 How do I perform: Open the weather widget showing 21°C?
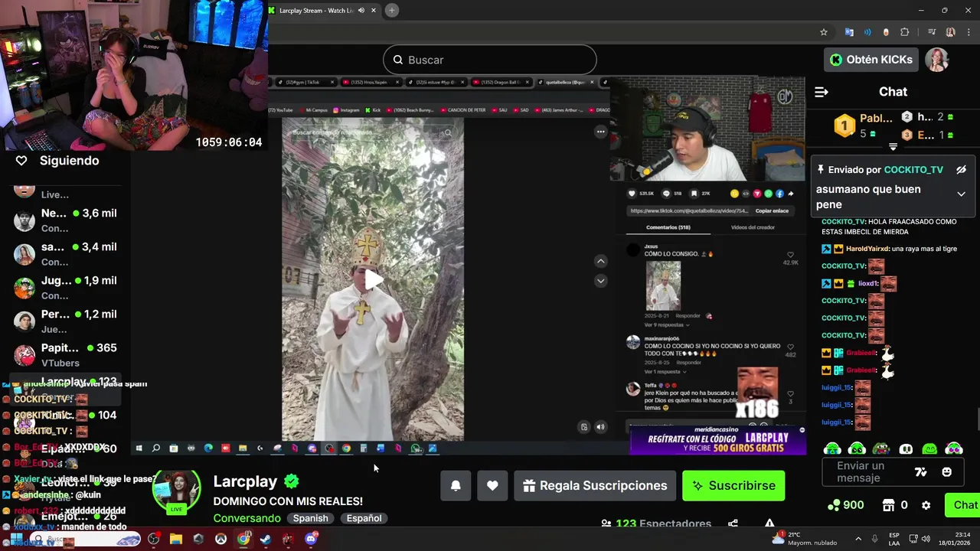pos(802,539)
